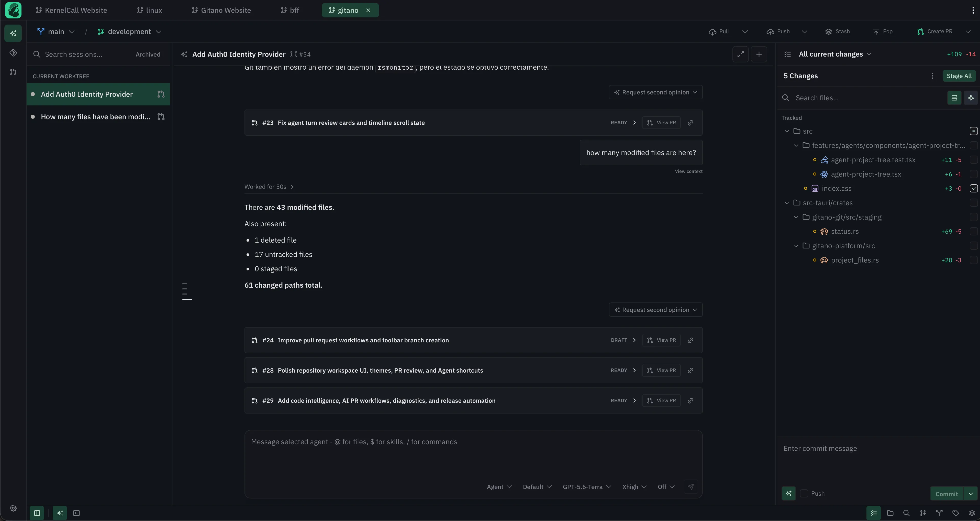Click Stage All button
This screenshot has width=980, height=521.
[x=959, y=76]
